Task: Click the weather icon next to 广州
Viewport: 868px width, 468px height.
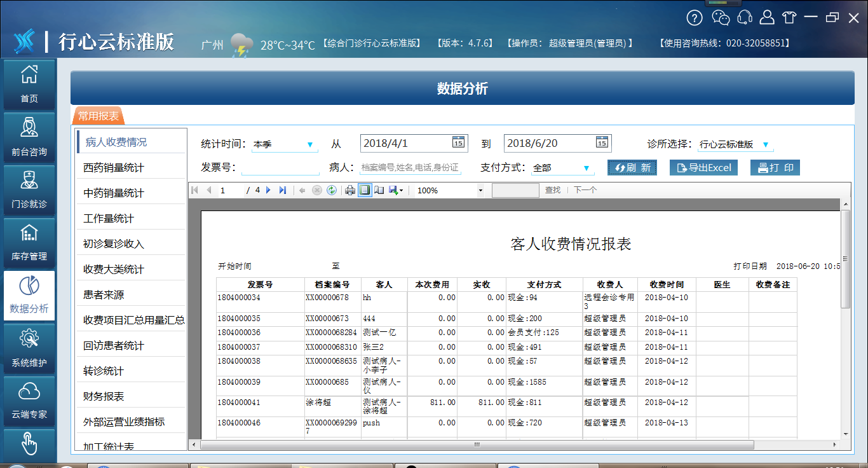Action: [x=241, y=46]
